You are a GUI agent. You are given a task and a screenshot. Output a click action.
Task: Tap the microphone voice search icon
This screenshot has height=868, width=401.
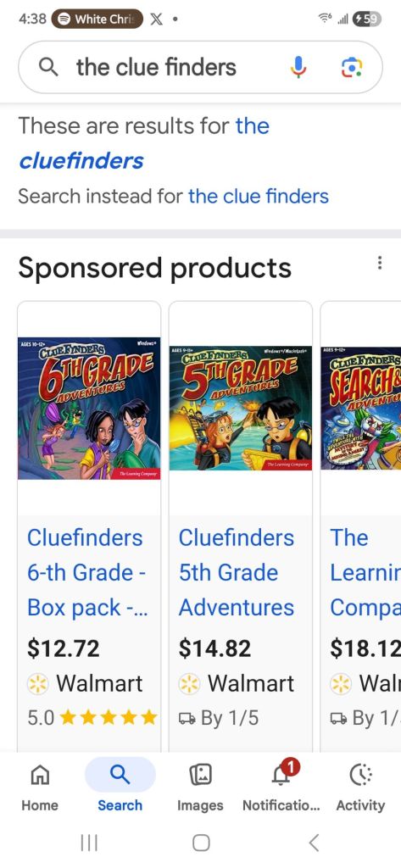click(x=298, y=68)
